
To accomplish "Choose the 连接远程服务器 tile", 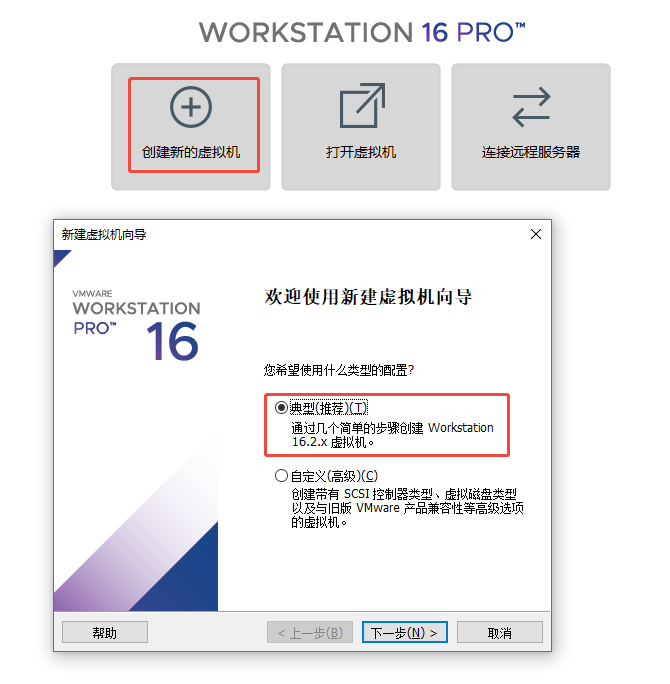I will click(x=531, y=127).
